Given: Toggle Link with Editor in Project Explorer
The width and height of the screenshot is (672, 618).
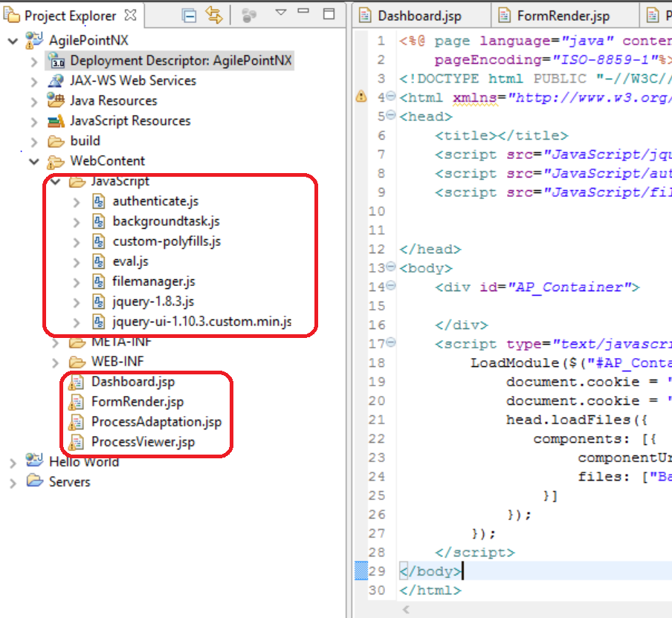Looking at the screenshot, I should point(215,15).
